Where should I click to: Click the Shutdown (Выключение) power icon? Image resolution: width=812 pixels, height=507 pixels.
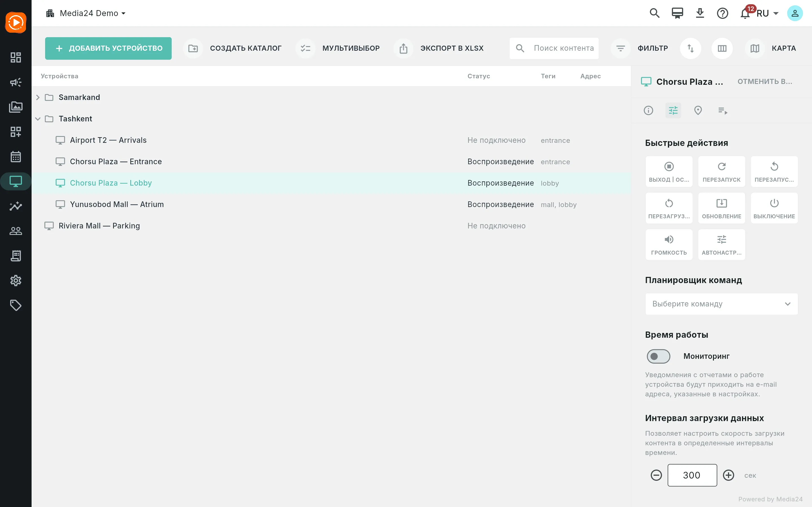(774, 203)
